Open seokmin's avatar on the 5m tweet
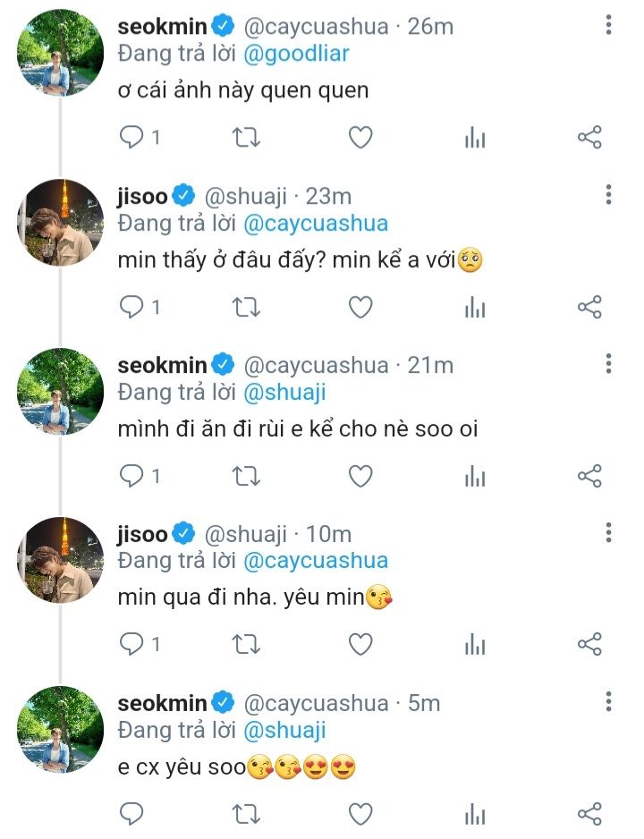Viewport: 644px width, 839px height. (62, 729)
